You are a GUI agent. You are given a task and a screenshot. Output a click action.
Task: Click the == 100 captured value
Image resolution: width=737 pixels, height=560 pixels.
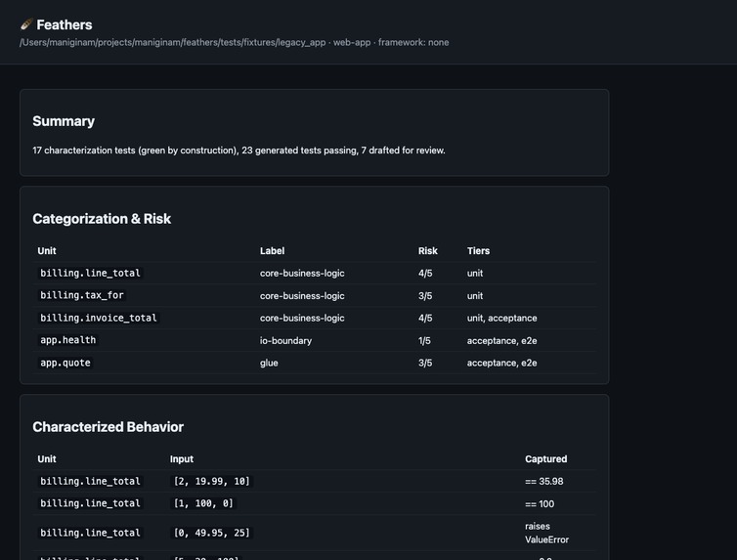coord(540,503)
